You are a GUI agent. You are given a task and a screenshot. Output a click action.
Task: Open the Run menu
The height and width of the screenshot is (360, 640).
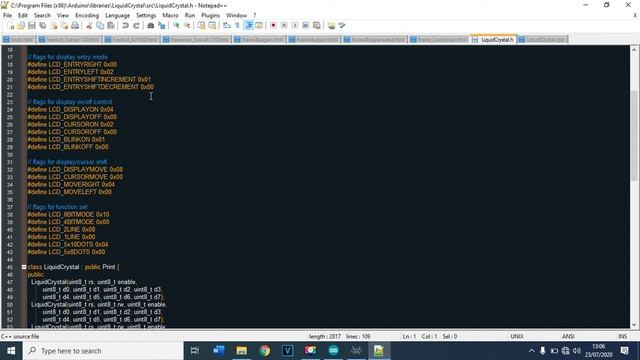190,15
